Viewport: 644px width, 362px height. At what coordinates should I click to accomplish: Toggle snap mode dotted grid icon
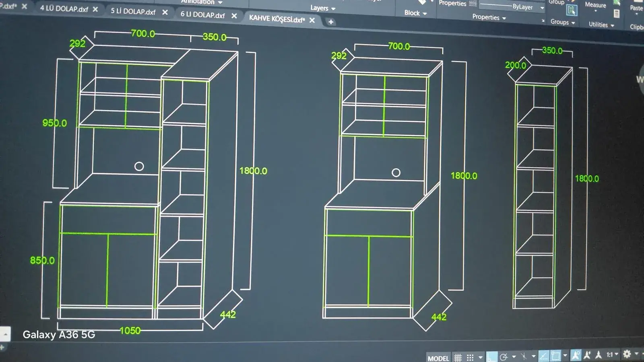point(470,357)
